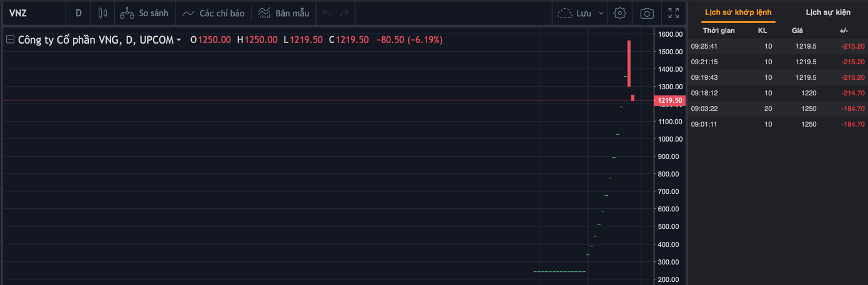Click the undo arrow icon

tap(327, 13)
